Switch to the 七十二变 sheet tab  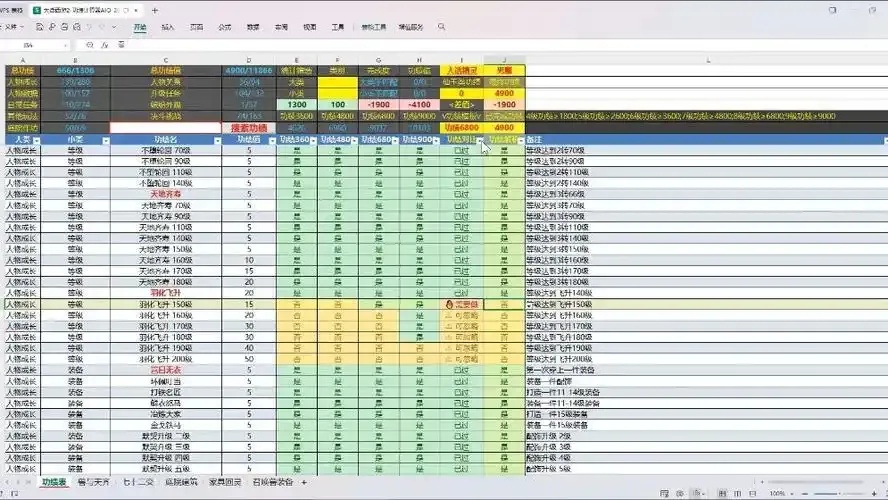[x=138, y=482]
